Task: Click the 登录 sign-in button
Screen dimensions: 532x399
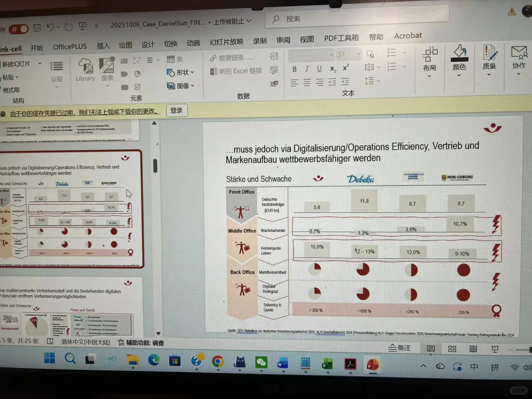Action: (176, 110)
